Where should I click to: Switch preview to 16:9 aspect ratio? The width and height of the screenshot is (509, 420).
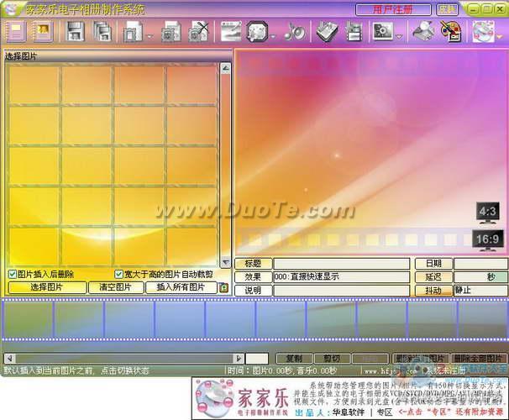click(x=487, y=240)
